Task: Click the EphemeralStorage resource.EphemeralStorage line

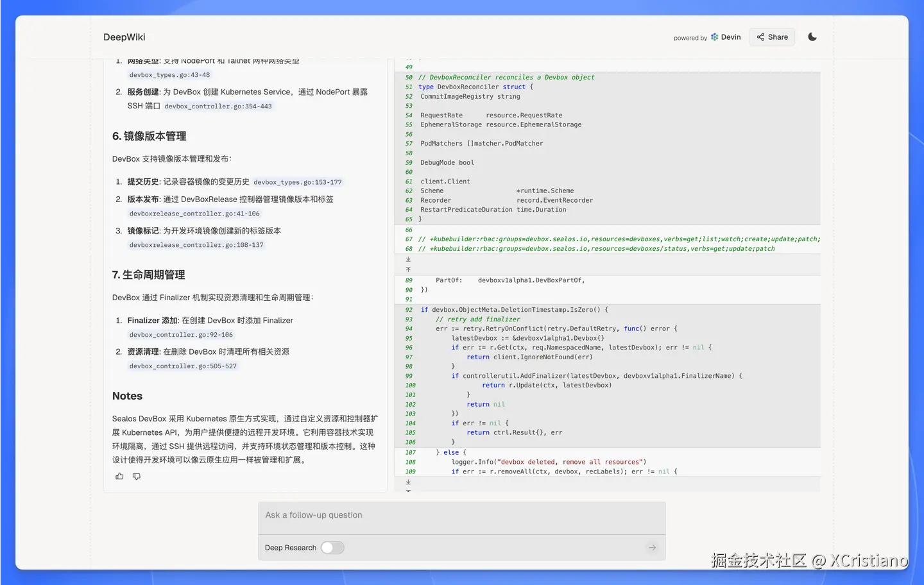Action: (501, 124)
